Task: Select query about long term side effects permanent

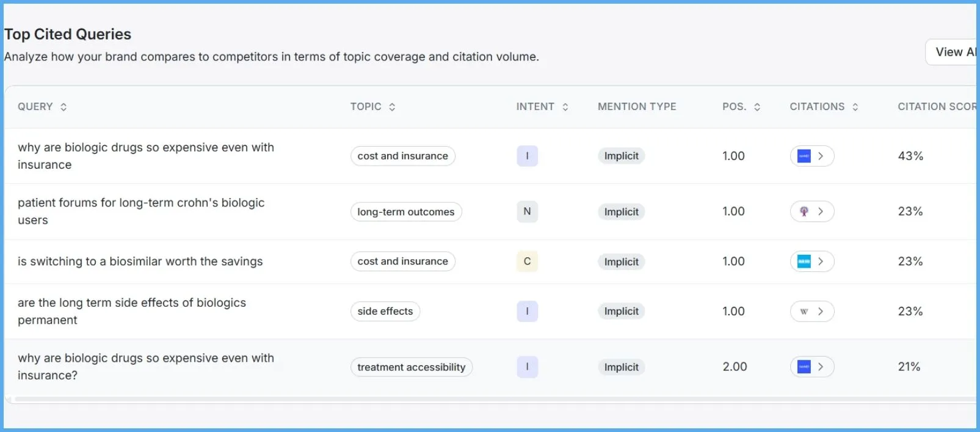Action: pos(132,312)
